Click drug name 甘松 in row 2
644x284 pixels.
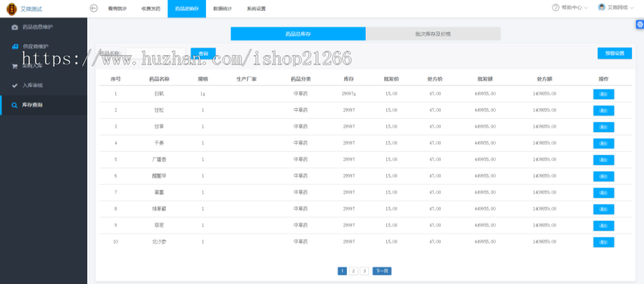[x=159, y=110]
